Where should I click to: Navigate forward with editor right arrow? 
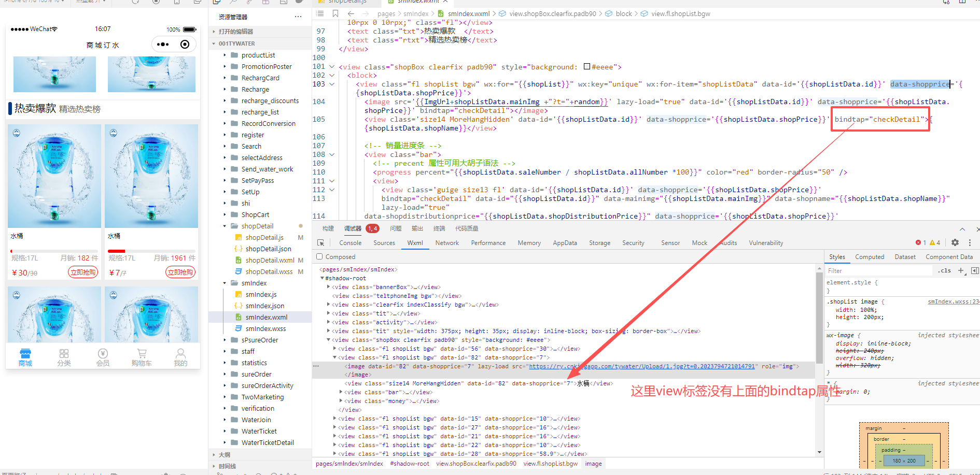tap(366, 13)
